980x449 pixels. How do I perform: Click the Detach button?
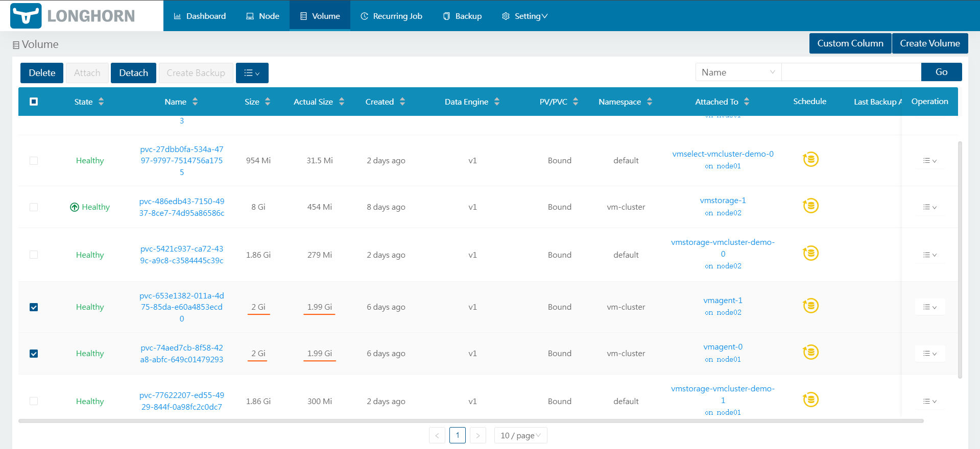pos(133,73)
